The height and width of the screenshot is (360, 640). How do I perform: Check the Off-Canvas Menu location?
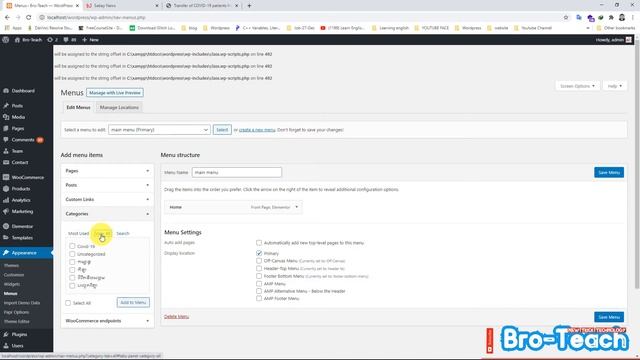pyautogui.click(x=259, y=260)
